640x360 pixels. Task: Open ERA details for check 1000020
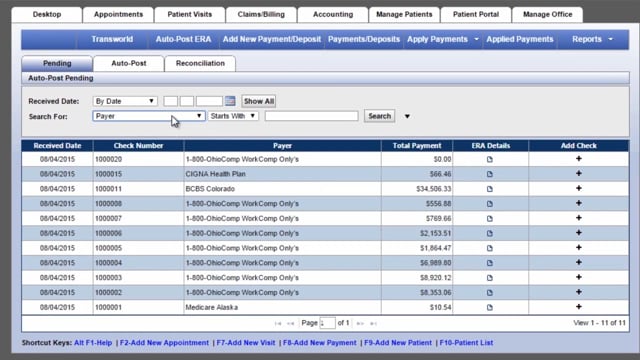[x=490, y=159]
